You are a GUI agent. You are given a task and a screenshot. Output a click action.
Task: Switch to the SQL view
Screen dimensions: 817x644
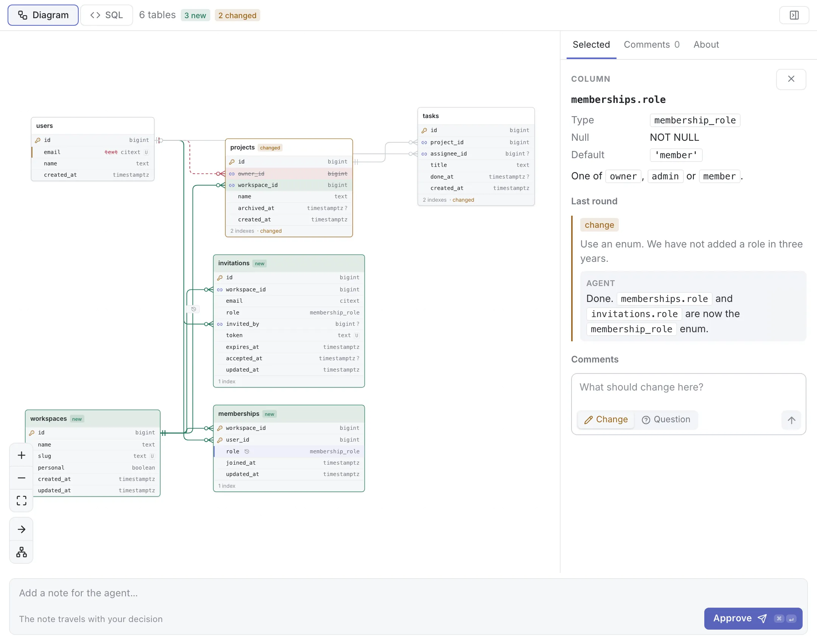[107, 15]
